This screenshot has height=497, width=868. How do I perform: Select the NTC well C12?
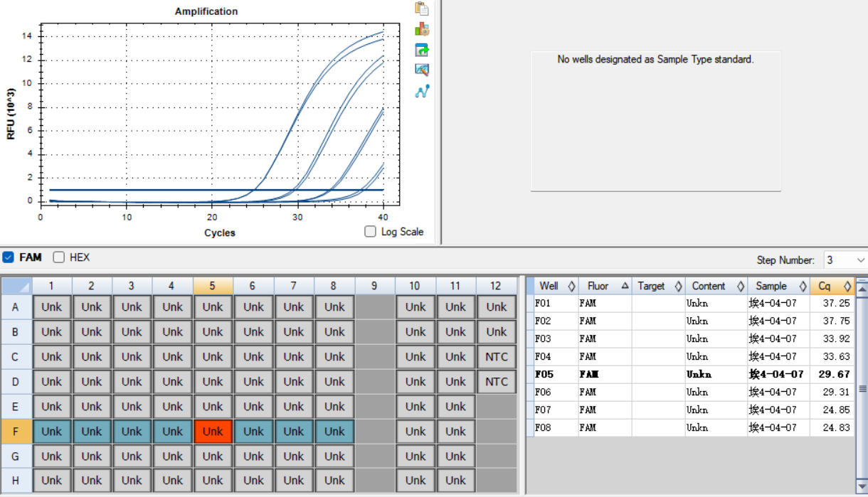[497, 357]
